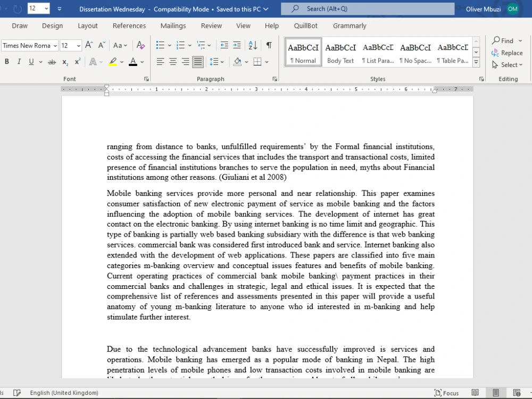The image size is (532, 399).
Task: Toggle Strikethrough formatting
Action: (52, 62)
